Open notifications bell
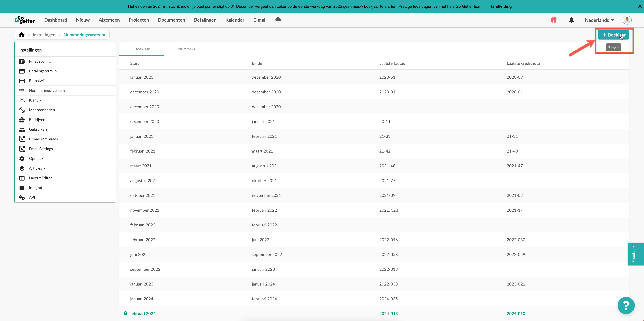Image resolution: width=644 pixels, height=321 pixels. point(571,20)
